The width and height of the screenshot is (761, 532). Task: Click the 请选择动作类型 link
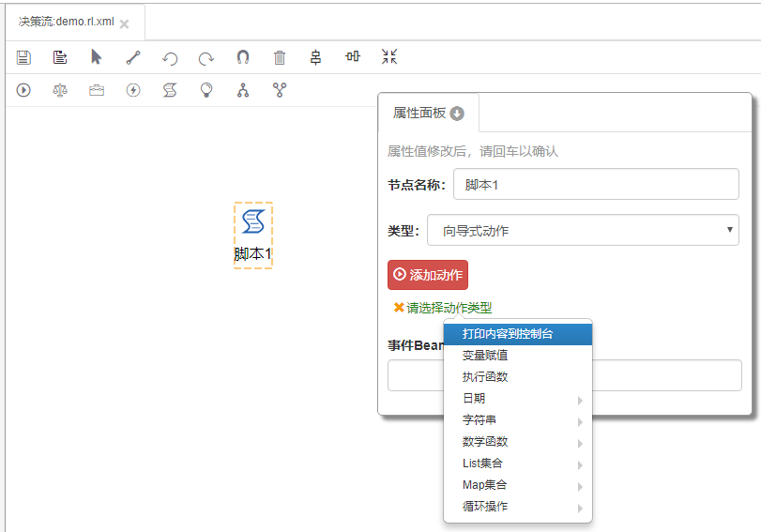[449, 308]
